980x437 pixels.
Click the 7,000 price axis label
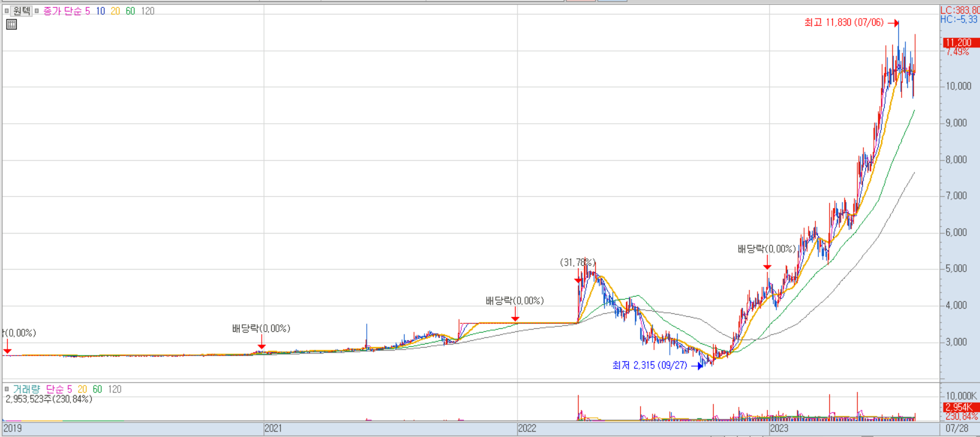(x=956, y=196)
